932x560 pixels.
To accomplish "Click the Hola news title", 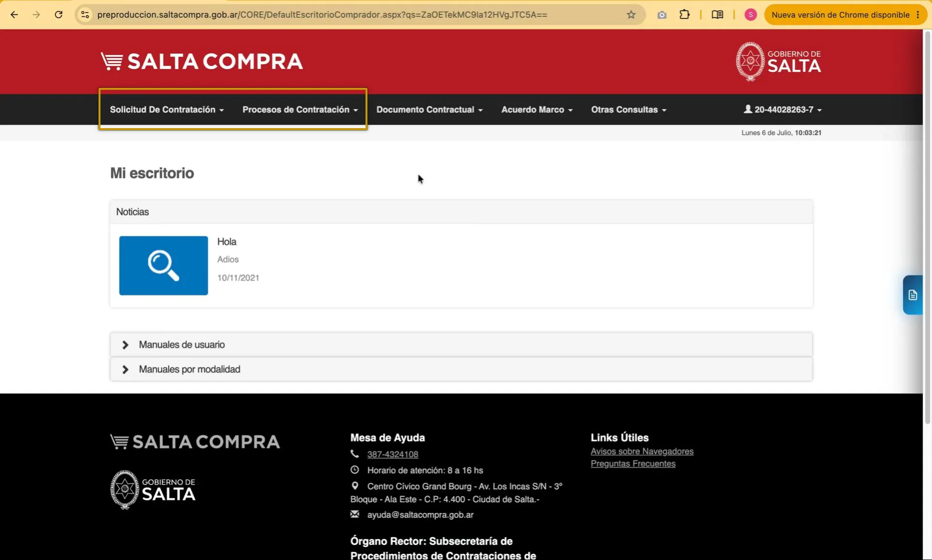I will pyautogui.click(x=227, y=242).
